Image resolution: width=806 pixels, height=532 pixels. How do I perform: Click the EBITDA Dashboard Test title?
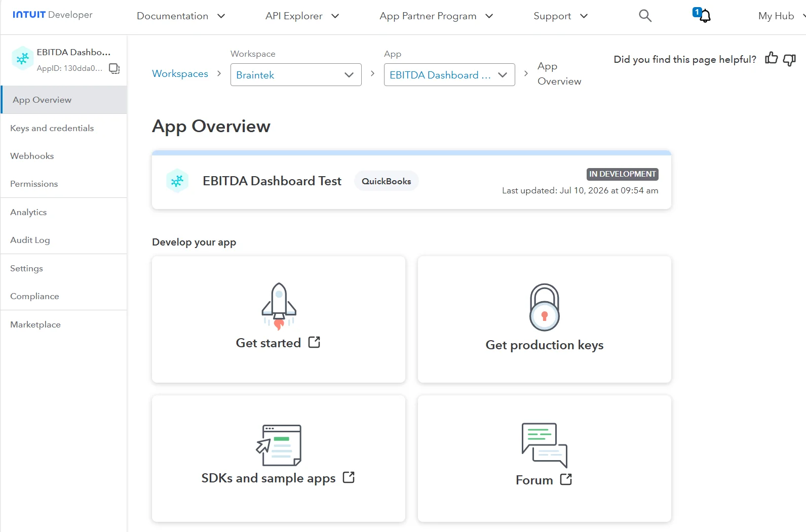click(x=272, y=181)
